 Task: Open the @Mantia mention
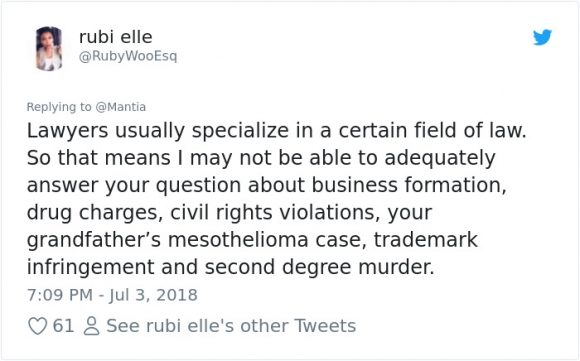pyautogui.click(x=121, y=107)
